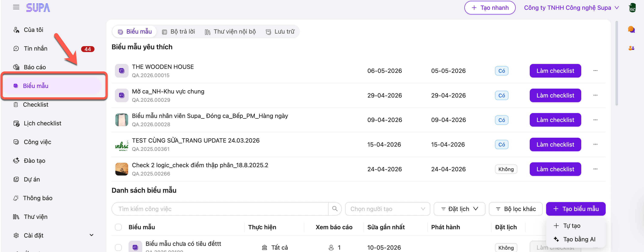
Task: Open thumbnail of Biểu mẫu nhân viên Supa form
Action: pos(122,120)
